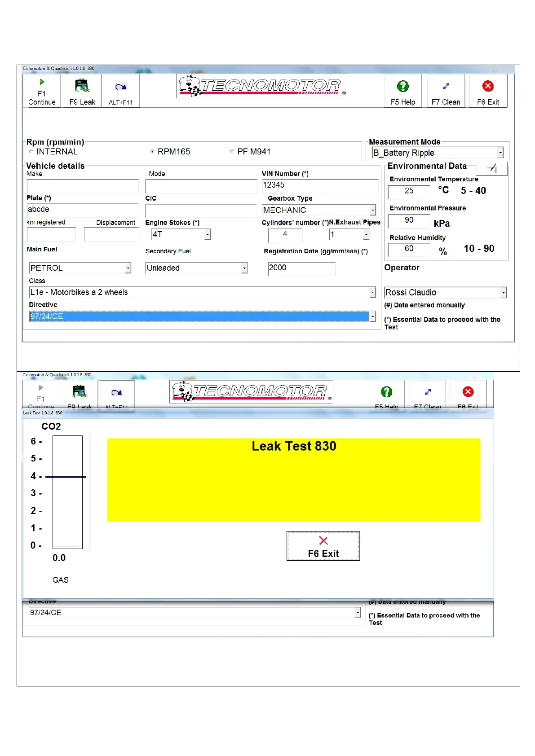535x756 pixels.
Task: Click the Make input field
Action: 83,186
